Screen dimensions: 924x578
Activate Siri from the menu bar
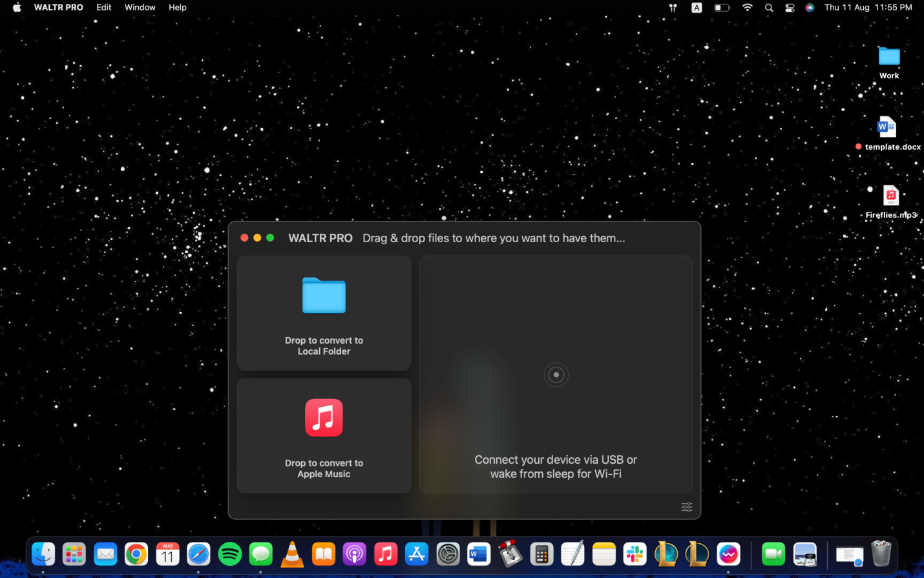[810, 8]
